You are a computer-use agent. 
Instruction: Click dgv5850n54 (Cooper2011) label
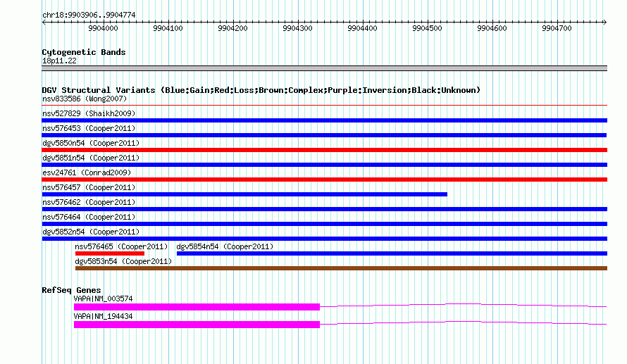(91, 143)
